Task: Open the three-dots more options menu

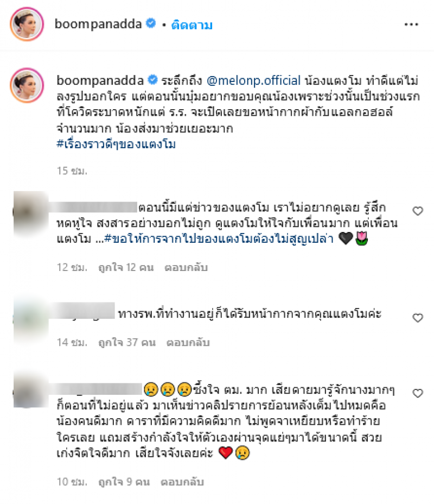Action: pos(411,24)
